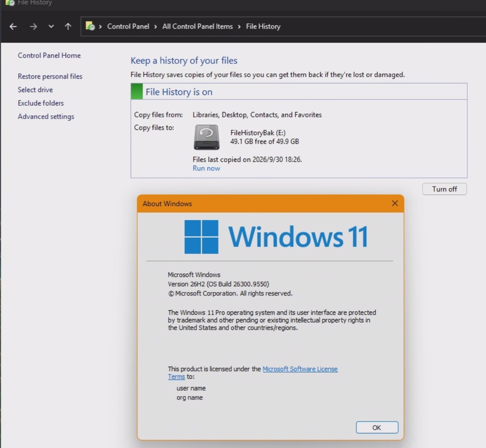Expand chevron before Control Panel breadcrumb

click(100, 27)
